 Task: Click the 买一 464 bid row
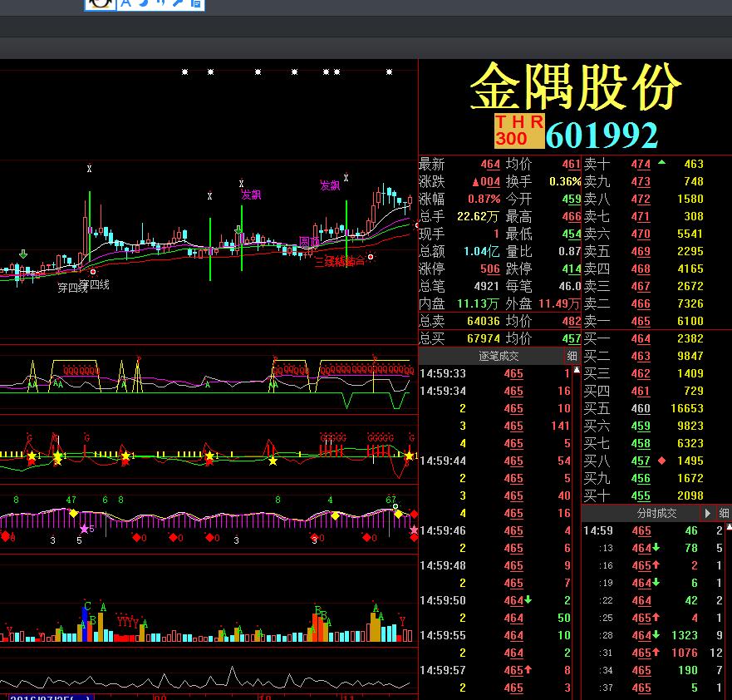click(656, 338)
